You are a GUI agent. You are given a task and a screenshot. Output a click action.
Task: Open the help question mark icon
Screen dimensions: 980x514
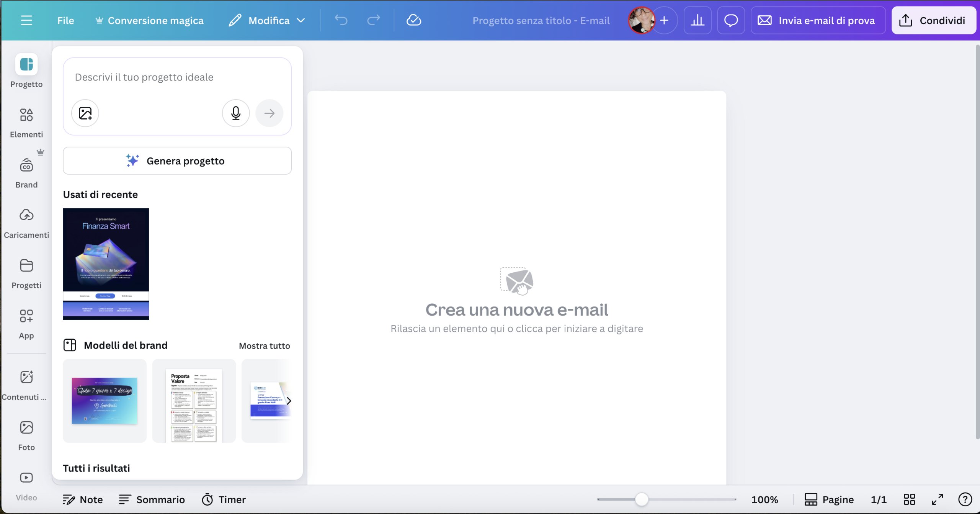[965, 499]
